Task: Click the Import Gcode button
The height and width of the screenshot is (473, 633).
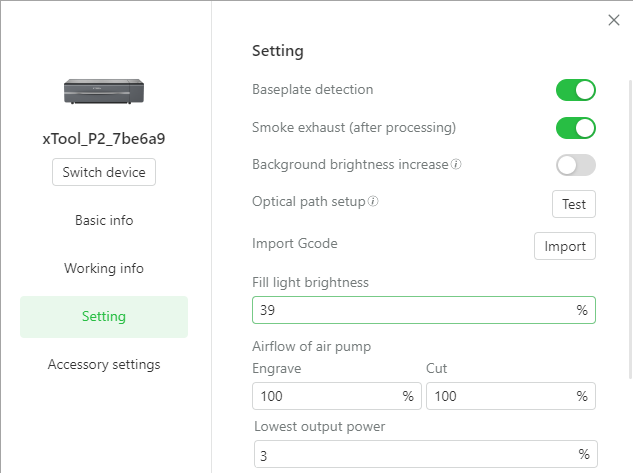Action: click(x=564, y=246)
